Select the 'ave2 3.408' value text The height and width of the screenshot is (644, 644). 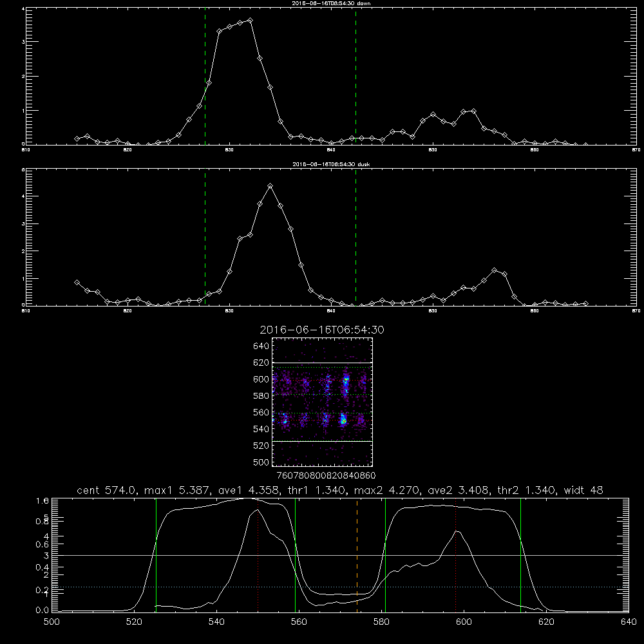click(x=460, y=490)
